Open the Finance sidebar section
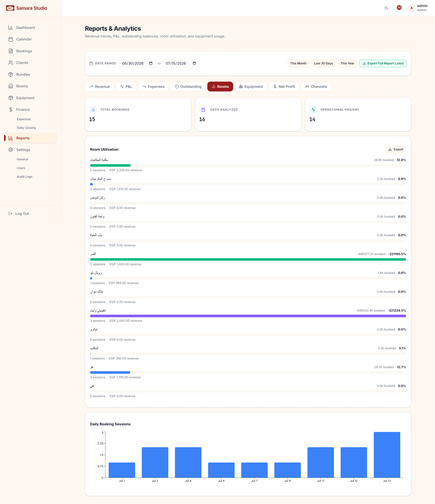The height and width of the screenshot is (504, 435). click(31, 109)
